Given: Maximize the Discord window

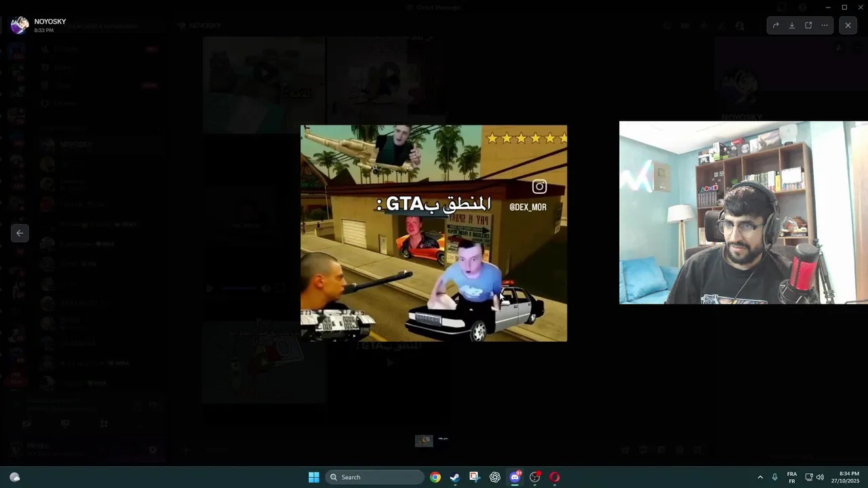Looking at the screenshot, I should [844, 7].
